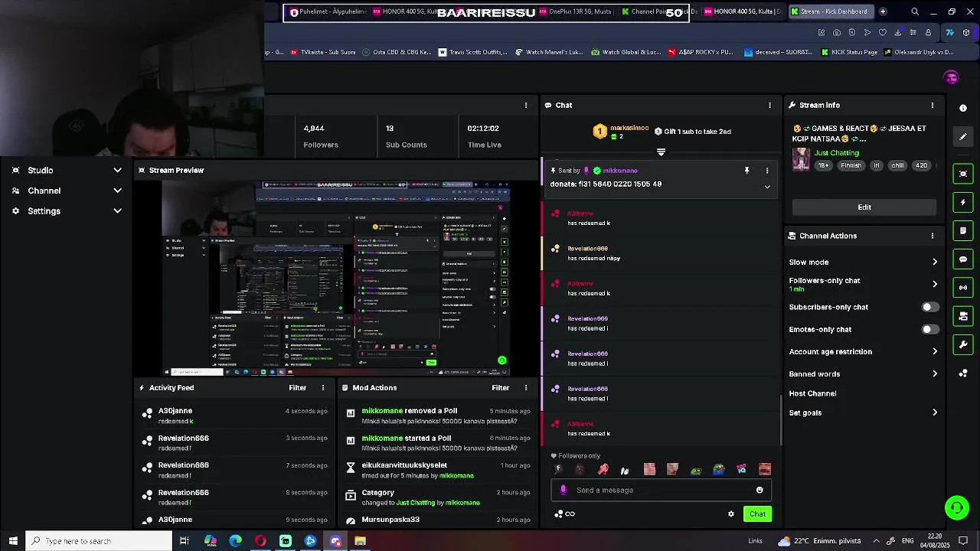Click the channel points icon in the right sidebar
Image resolution: width=980 pixels, height=551 pixels.
963,373
